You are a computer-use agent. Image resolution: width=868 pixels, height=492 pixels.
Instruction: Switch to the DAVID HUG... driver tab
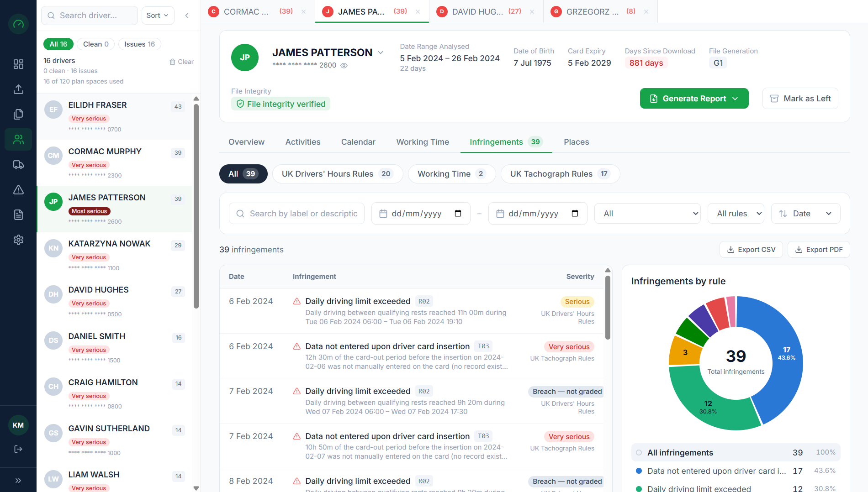[486, 12]
